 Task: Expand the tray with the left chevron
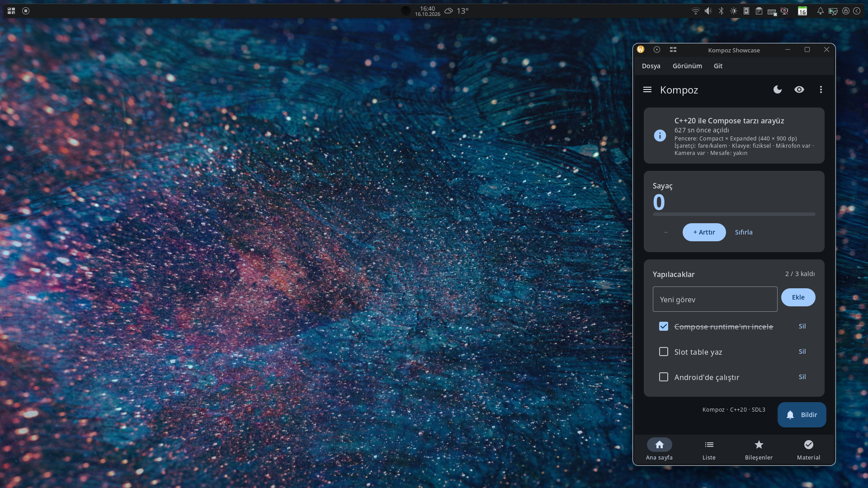(x=857, y=11)
